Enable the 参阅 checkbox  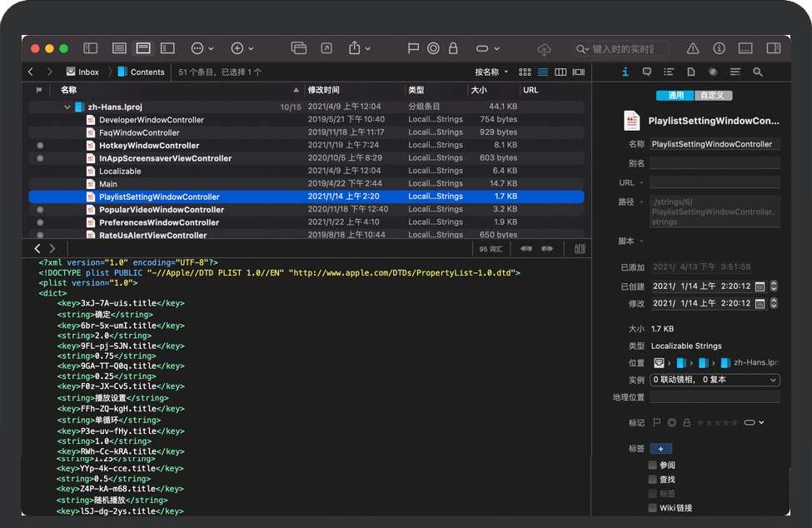pyautogui.click(x=653, y=466)
